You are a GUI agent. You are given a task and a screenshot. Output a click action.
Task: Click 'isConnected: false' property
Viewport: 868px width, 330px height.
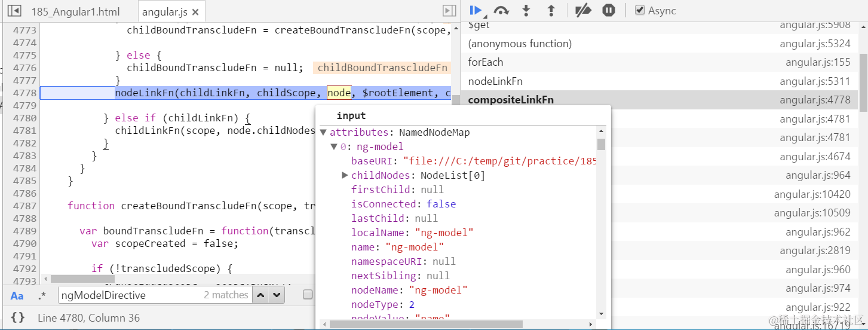pos(403,204)
